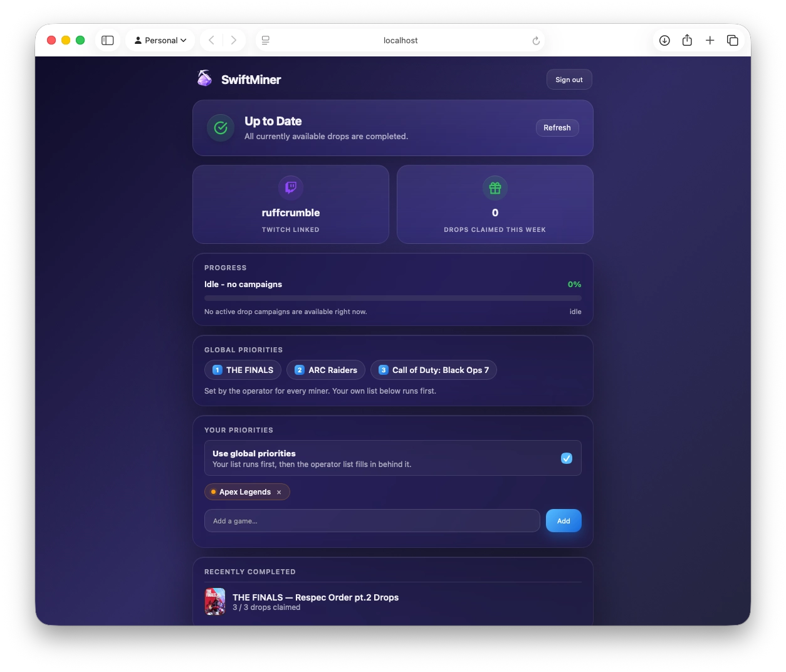Click THE FINALS — Respec Order pt.2 Drops text
The width and height of the screenshot is (786, 672).
pyautogui.click(x=316, y=597)
